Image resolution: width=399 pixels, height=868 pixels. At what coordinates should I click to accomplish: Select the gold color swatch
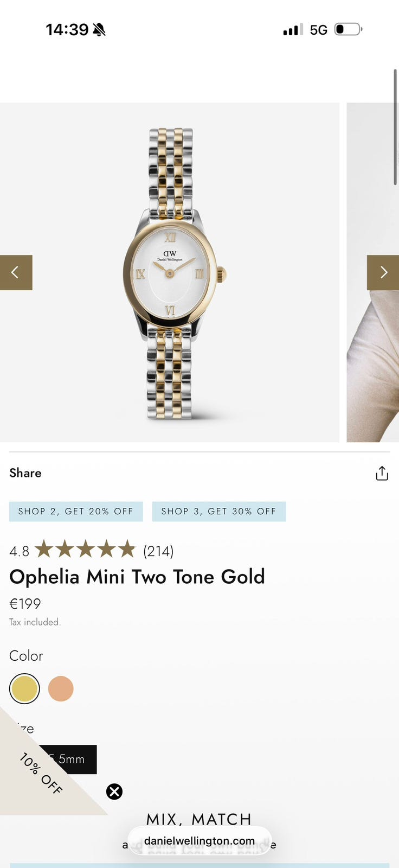pos(24,688)
